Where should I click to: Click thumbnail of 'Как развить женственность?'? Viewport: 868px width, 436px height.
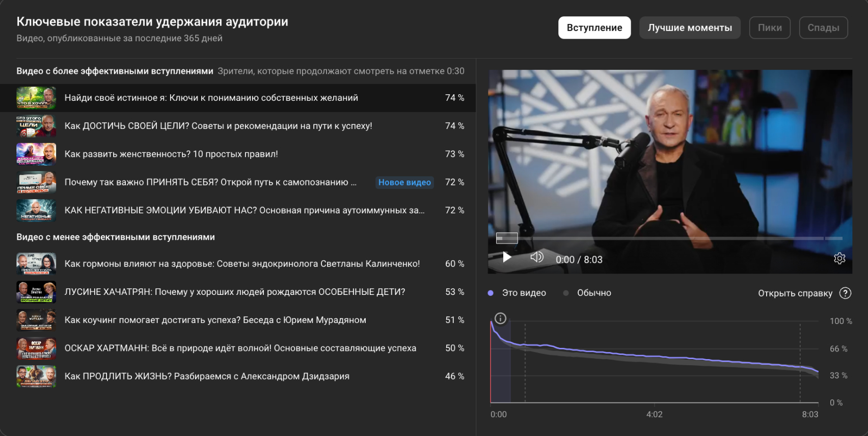[x=36, y=154]
